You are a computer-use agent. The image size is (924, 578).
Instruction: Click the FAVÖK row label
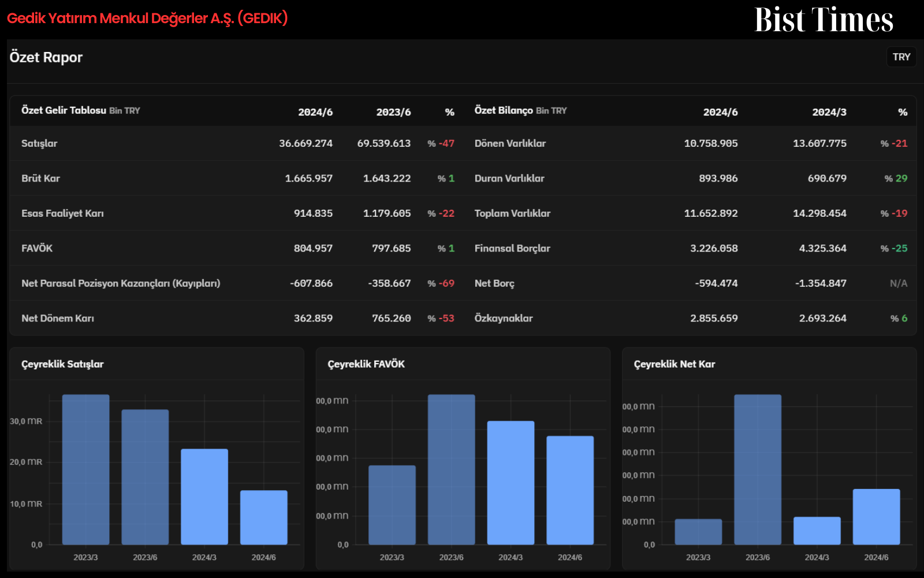tap(37, 248)
